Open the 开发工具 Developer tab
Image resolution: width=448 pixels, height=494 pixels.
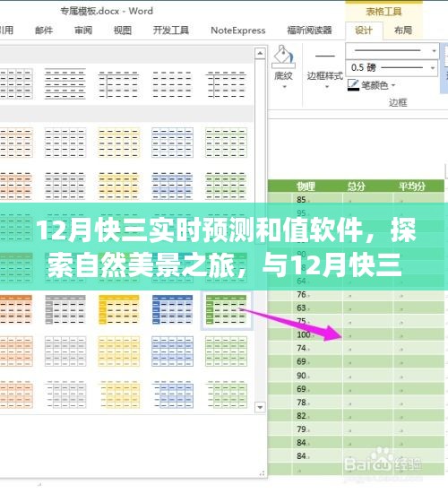click(x=171, y=30)
